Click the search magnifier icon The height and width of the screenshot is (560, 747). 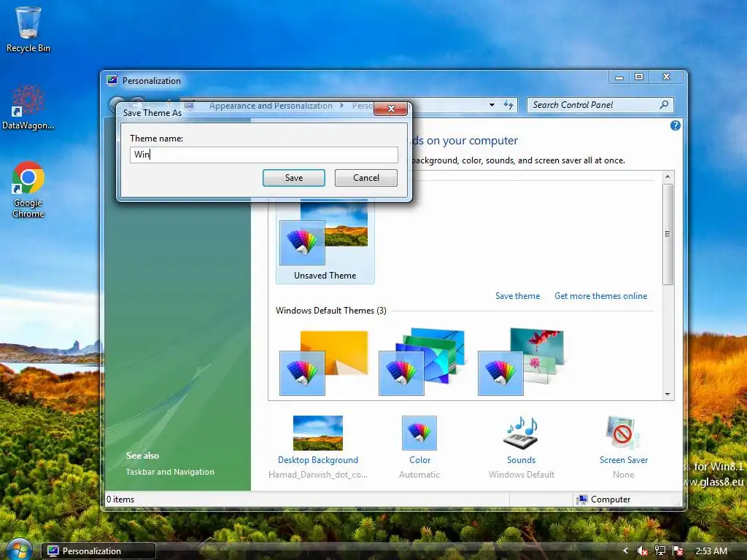(664, 104)
